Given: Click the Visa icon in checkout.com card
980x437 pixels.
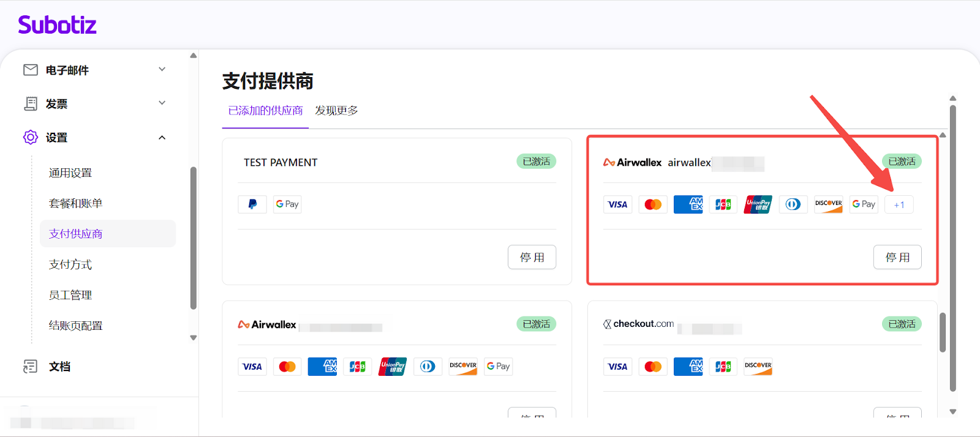Looking at the screenshot, I should tap(617, 367).
